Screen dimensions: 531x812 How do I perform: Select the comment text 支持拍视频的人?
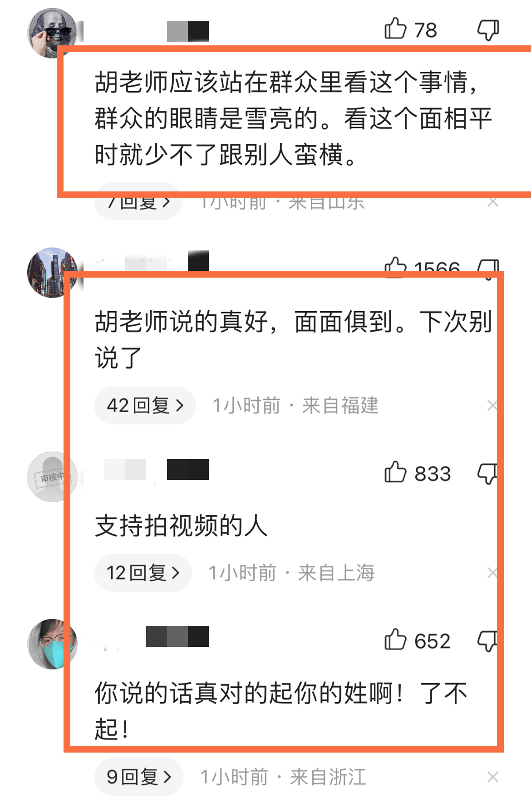(181, 526)
